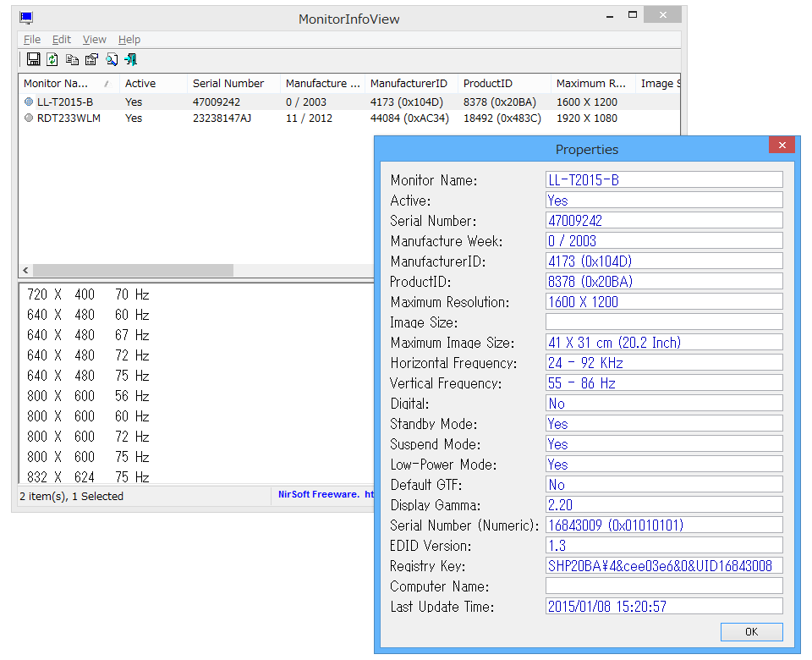812x660 pixels.
Task: Click the Refresh icon in the toolbar
Action: 52,59
